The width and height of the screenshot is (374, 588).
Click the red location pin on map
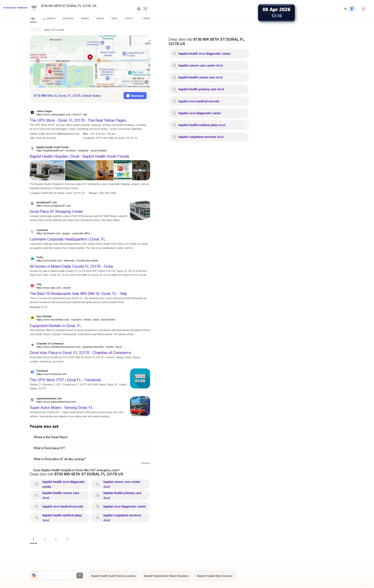90,57
